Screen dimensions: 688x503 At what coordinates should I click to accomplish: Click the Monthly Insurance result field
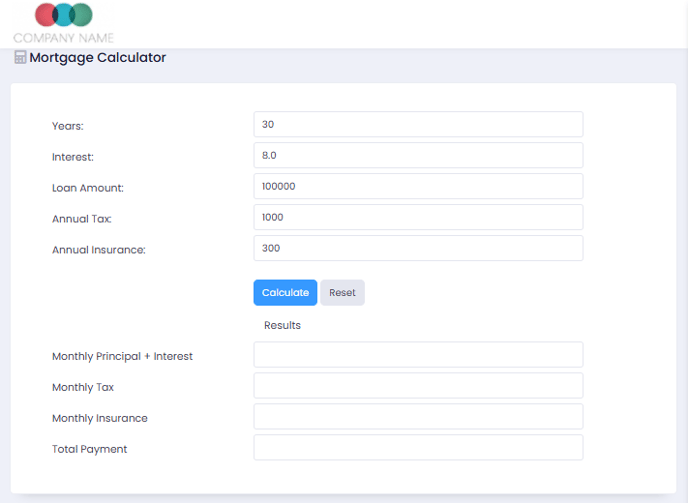click(x=418, y=417)
